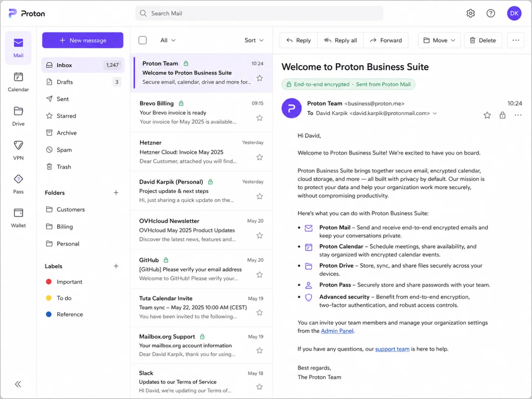Click the Proton Team sender avatar

[x=291, y=108]
